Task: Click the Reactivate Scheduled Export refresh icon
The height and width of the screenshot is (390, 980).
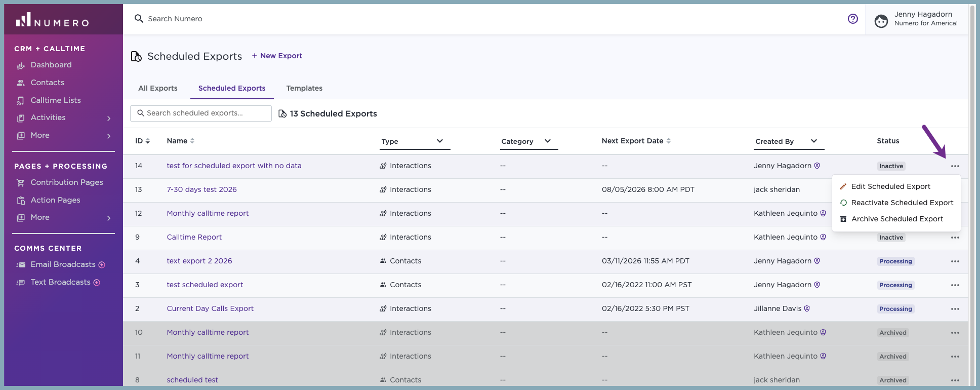Action: [x=843, y=203]
